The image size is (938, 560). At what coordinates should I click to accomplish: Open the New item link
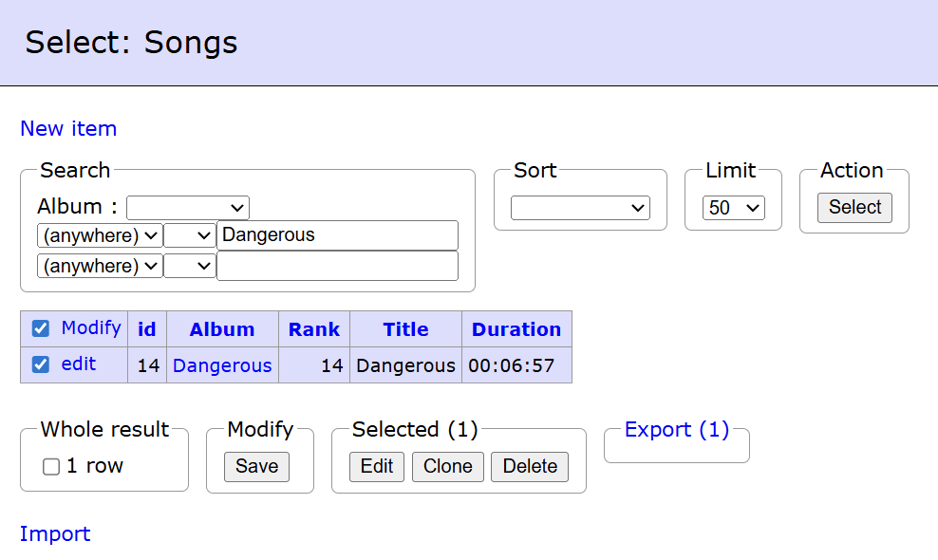tap(67, 128)
